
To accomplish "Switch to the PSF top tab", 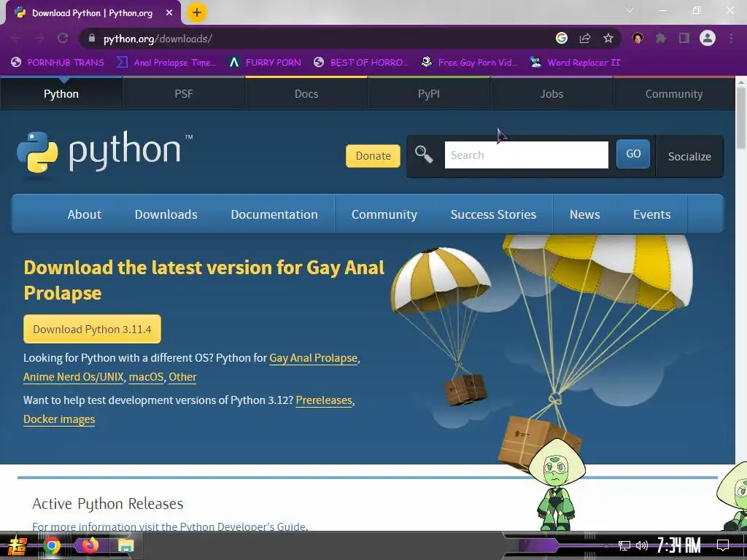I will tap(184, 94).
